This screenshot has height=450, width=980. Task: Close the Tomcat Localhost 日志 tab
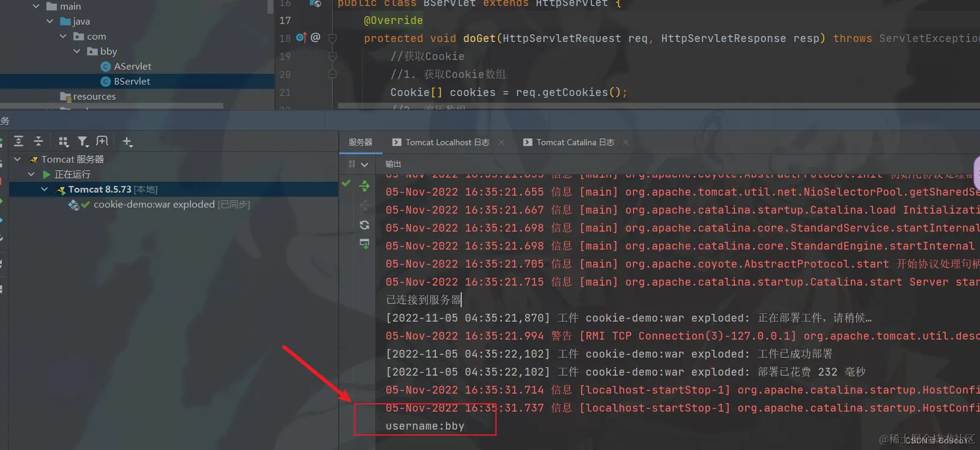point(501,142)
